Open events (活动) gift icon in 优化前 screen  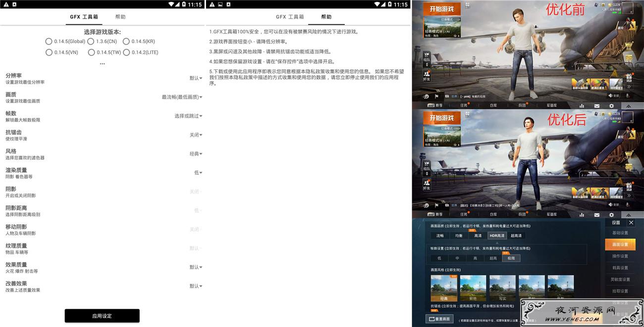point(629,78)
